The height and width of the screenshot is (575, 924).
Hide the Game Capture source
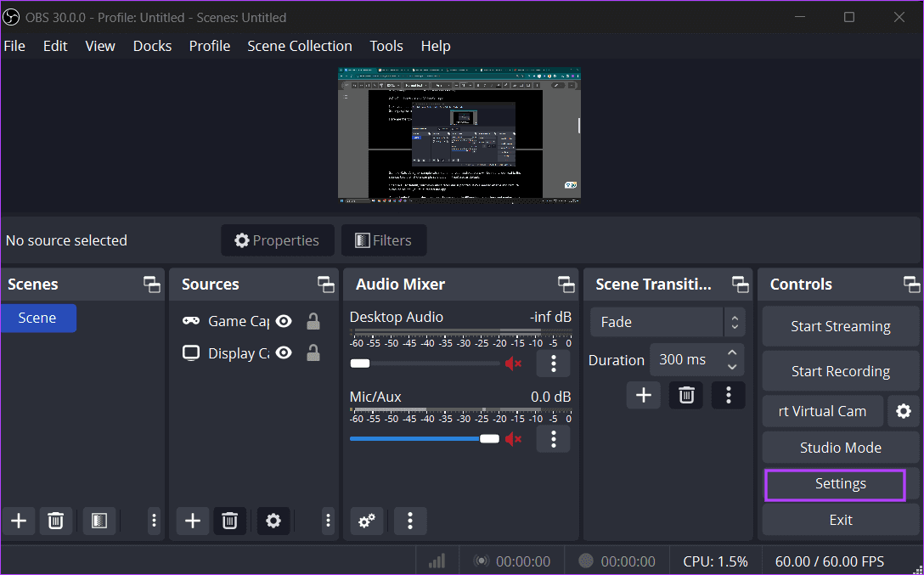284,321
